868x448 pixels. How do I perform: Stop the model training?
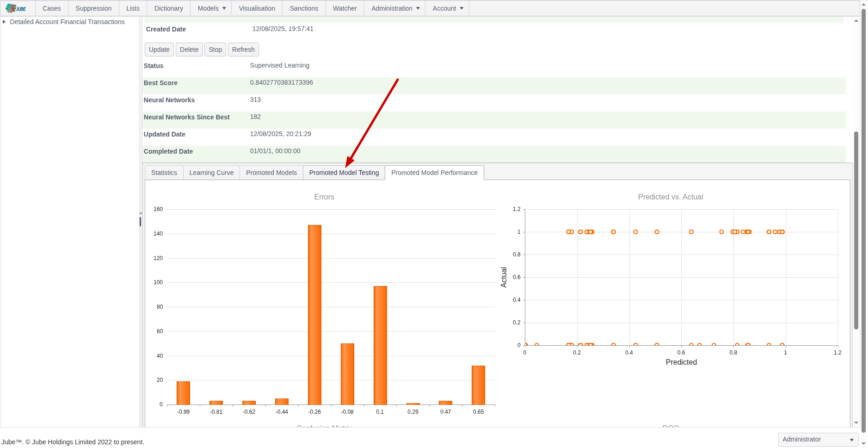point(215,50)
